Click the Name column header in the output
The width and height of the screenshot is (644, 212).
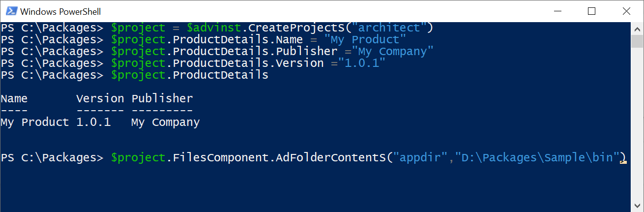[14, 98]
